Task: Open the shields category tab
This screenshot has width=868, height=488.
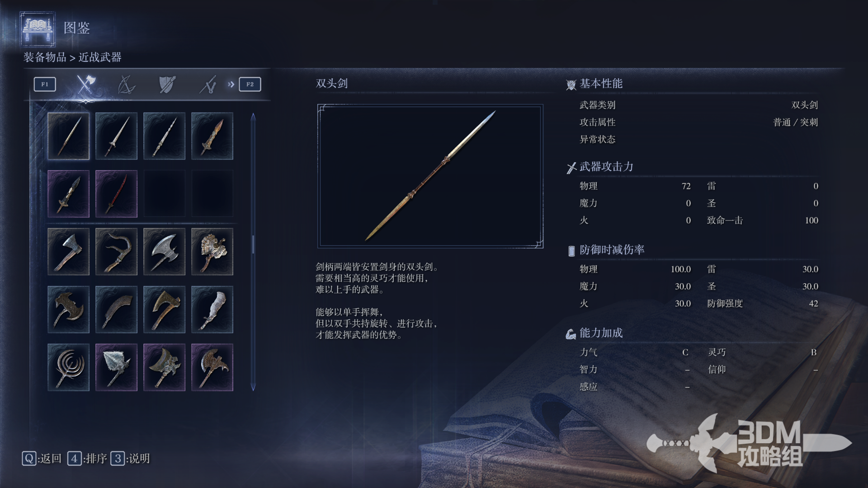Action: (167, 84)
